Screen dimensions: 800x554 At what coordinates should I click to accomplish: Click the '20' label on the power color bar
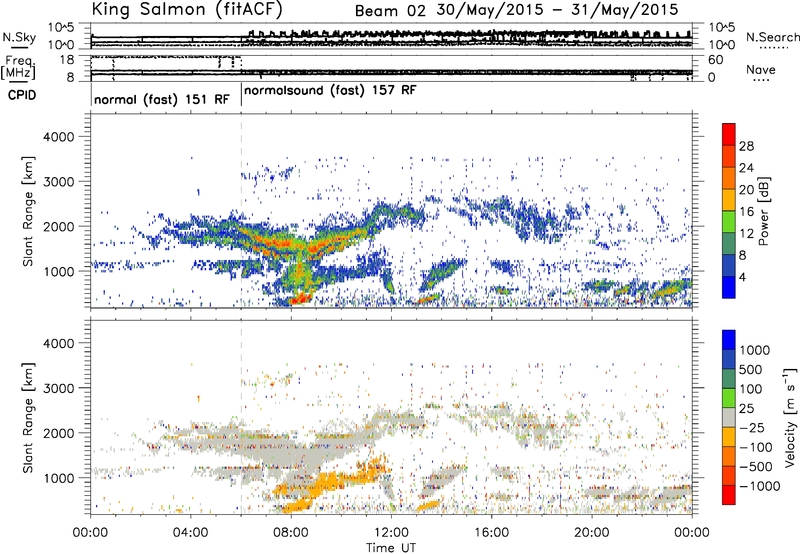pyautogui.click(x=746, y=190)
